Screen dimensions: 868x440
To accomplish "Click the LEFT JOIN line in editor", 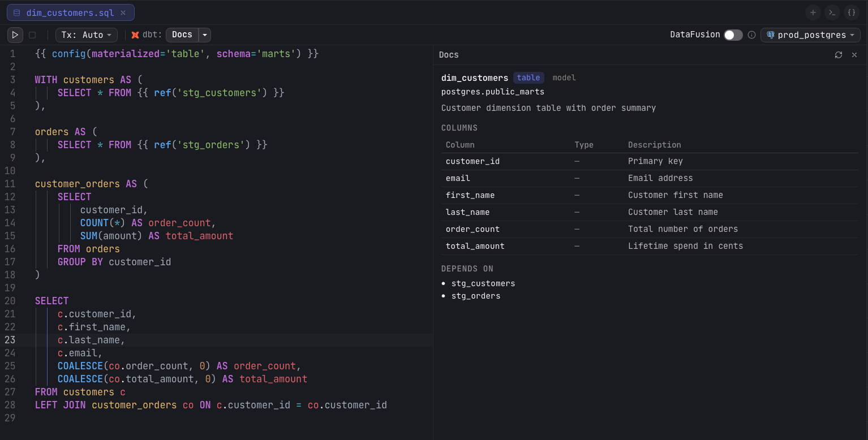I will tap(211, 405).
